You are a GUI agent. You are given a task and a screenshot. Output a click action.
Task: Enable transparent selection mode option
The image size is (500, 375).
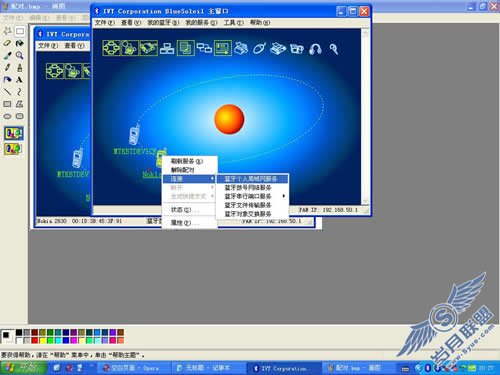pyautogui.click(x=14, y=148)
